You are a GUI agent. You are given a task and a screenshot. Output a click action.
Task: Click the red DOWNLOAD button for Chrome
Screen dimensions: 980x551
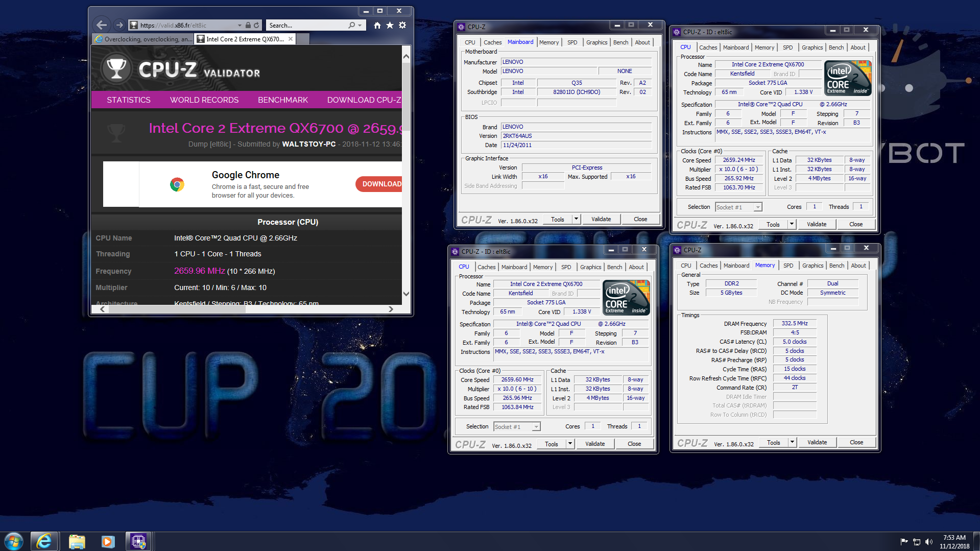pos(379,184)
